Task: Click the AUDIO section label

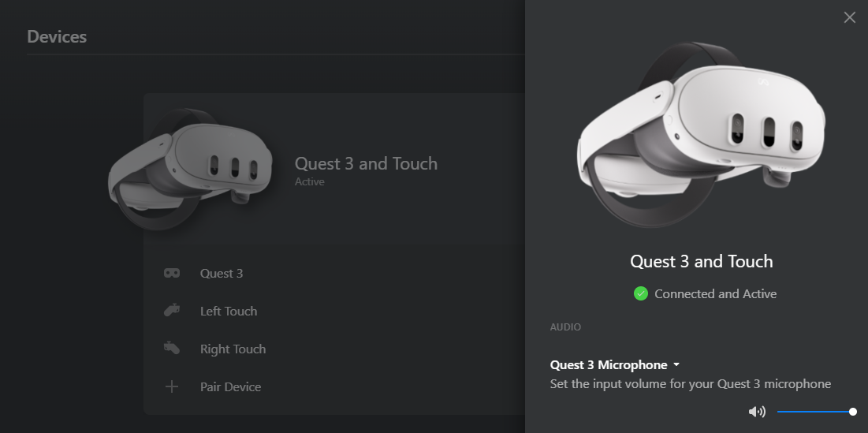Action: click(x=565, y=327)
